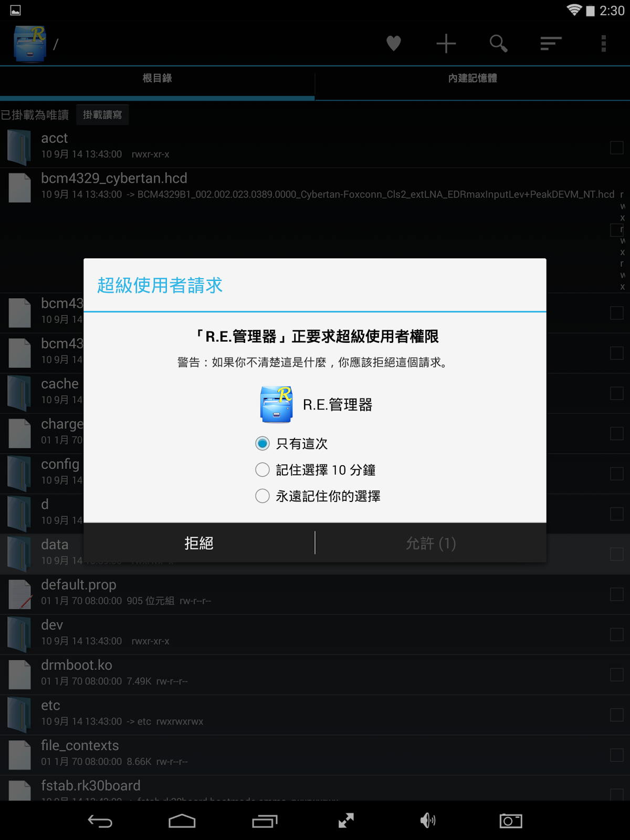This screenshot has width=630, height=840.
Task: Tap the 超級使用者請求 dialog title
Action: 160,286
